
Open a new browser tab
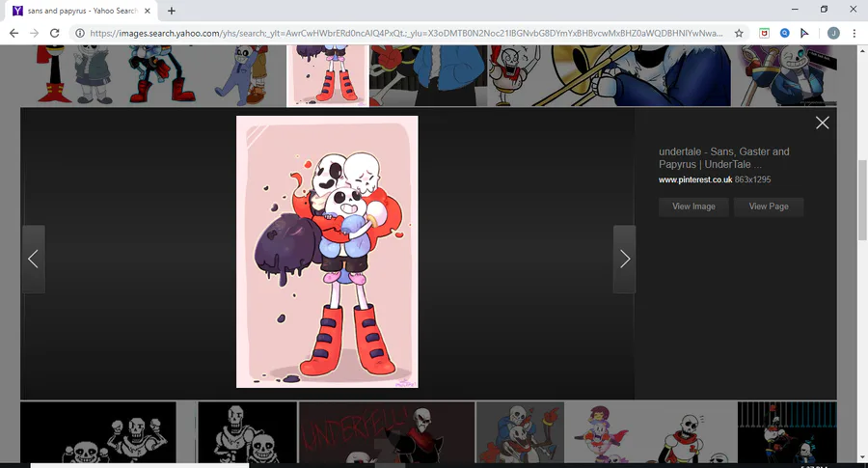tap(172, 11)
